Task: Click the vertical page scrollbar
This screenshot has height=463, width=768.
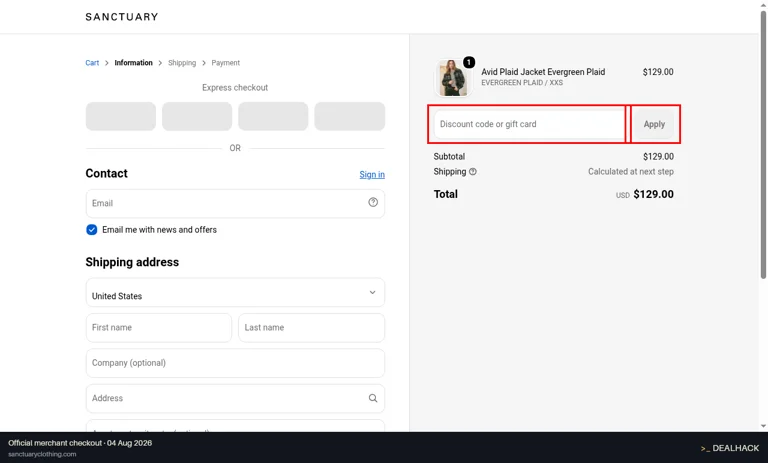Action: [763, 147]
